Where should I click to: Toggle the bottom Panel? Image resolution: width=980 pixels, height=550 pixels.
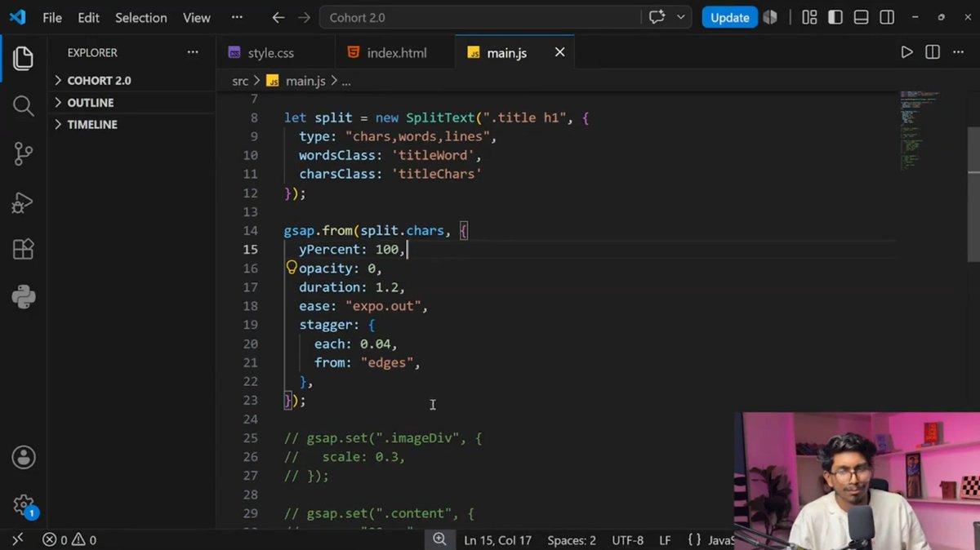(861, 17)
